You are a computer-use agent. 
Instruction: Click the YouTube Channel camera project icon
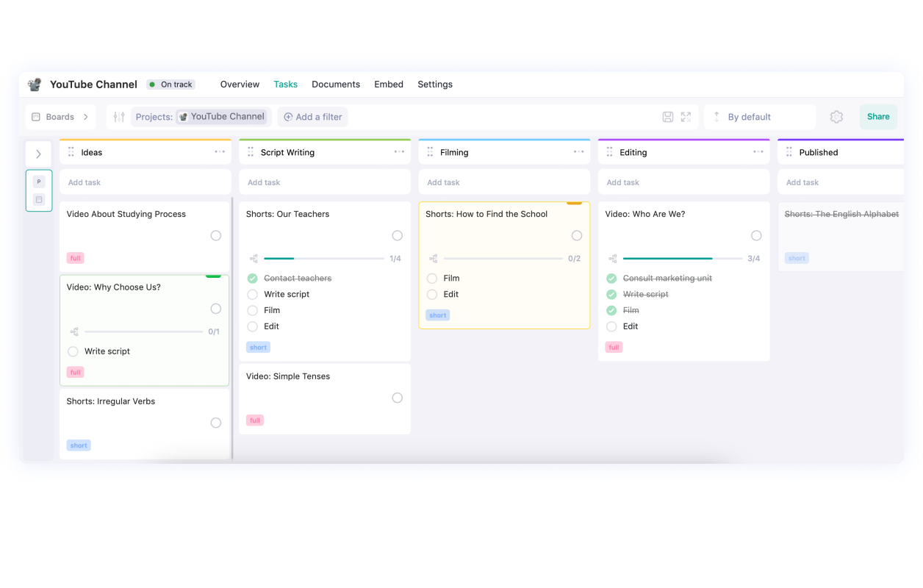tap(35, 85)
